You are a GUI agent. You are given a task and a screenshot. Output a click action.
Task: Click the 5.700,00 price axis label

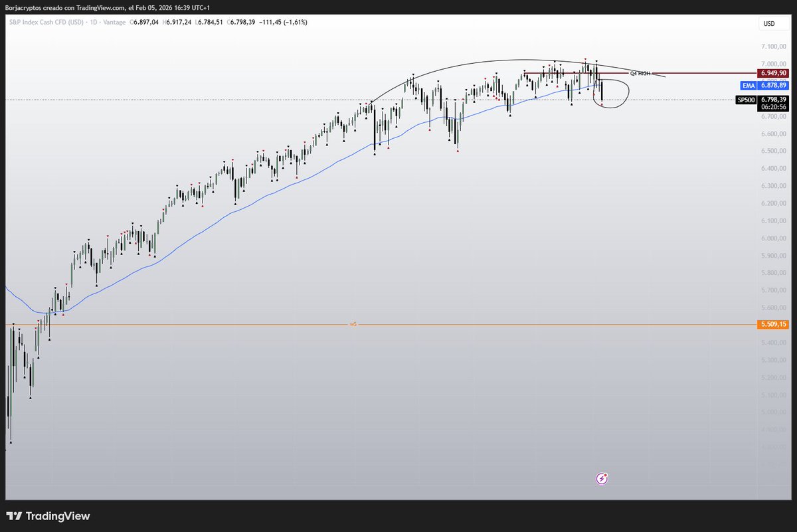point(773,291)
